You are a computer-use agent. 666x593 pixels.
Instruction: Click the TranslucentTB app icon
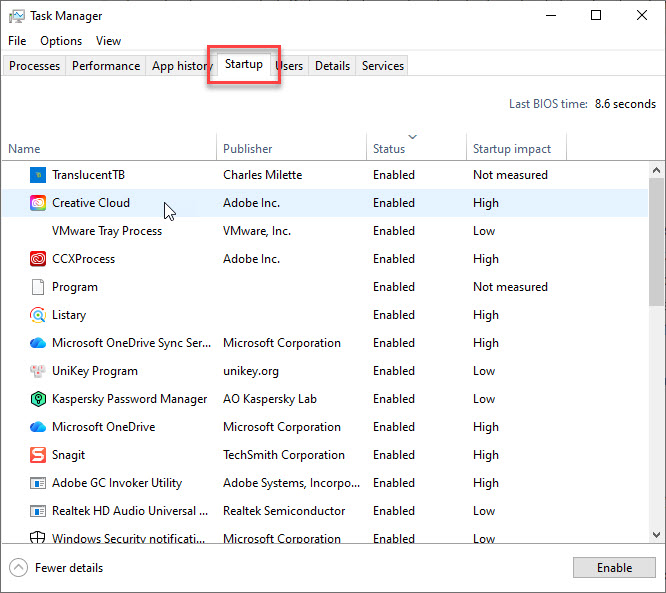[x=38, y=175]
